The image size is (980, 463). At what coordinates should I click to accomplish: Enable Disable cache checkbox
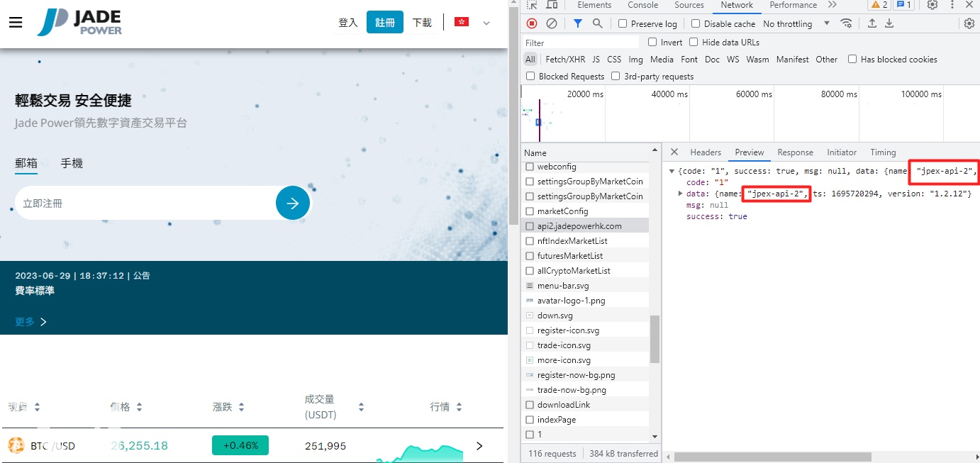[x=696, y=23]
